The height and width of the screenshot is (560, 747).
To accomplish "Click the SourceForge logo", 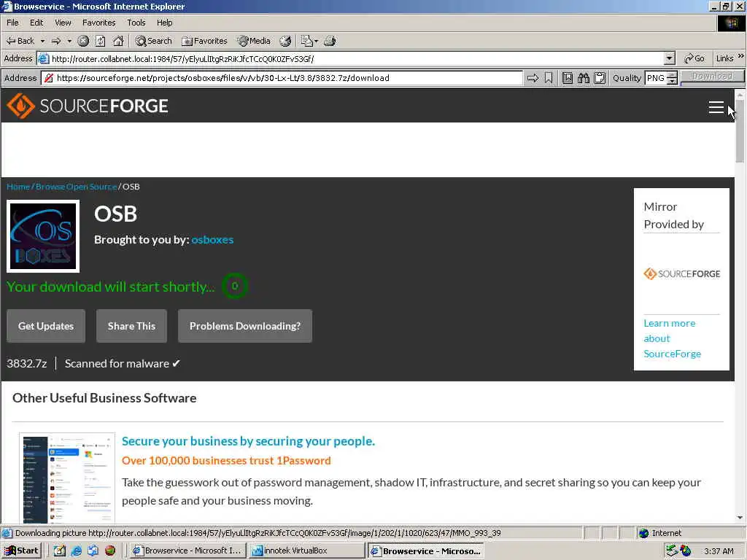I will coord(88,106).
